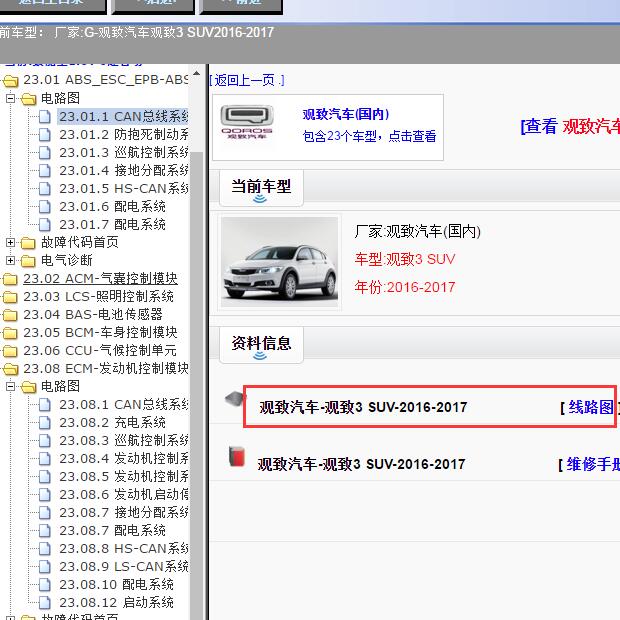The image size is (620, 620).
Task: Open 23.08.8 HS-CAN系统 document
Action: [123, 548]
